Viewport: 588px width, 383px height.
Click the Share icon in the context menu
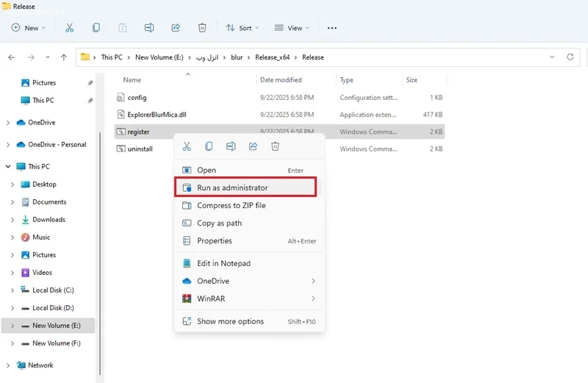point(253,146)
